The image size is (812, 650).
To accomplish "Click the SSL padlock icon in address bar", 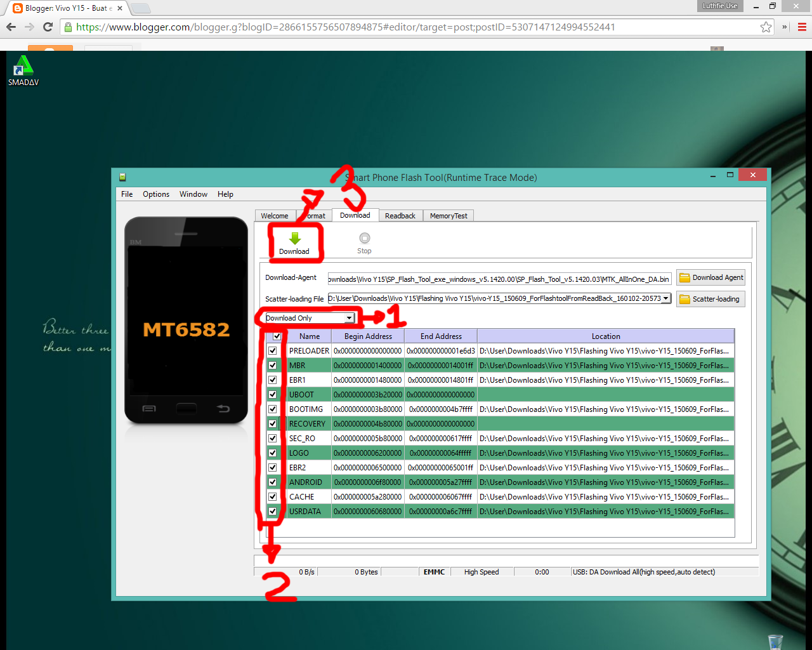I will 69,27.
